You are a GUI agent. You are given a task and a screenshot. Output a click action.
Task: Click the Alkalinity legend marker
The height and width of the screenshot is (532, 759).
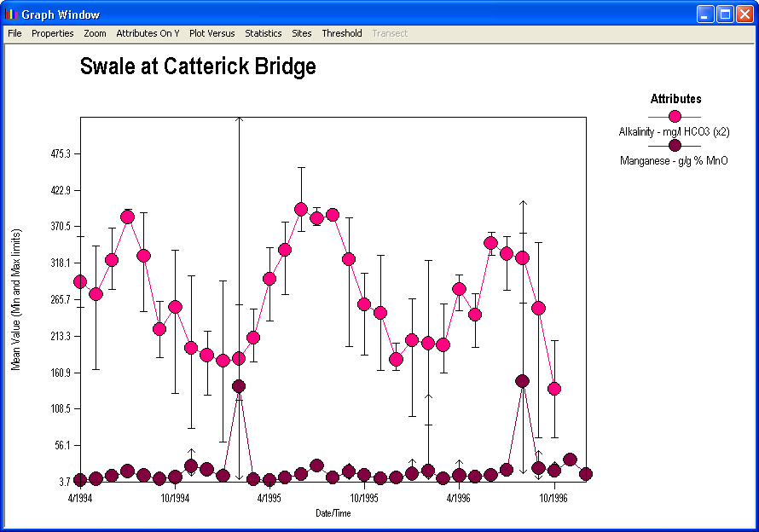point(675,116)
